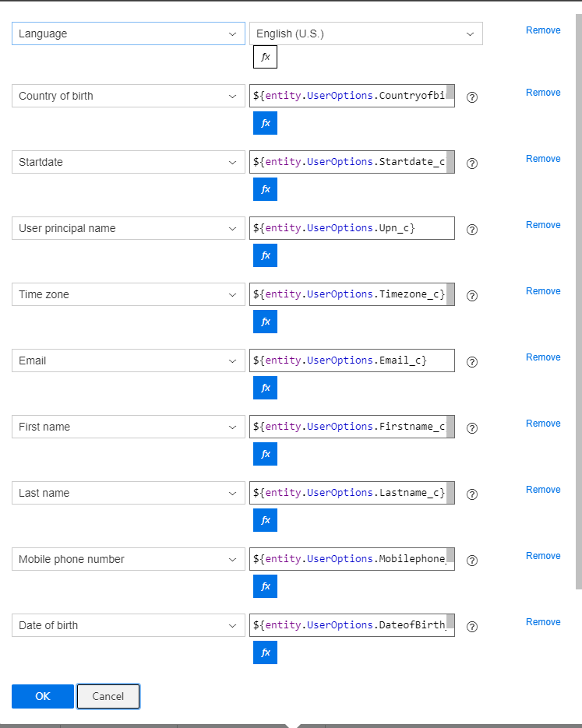Open the help tooltip beside User principal name

coord(471,229)
